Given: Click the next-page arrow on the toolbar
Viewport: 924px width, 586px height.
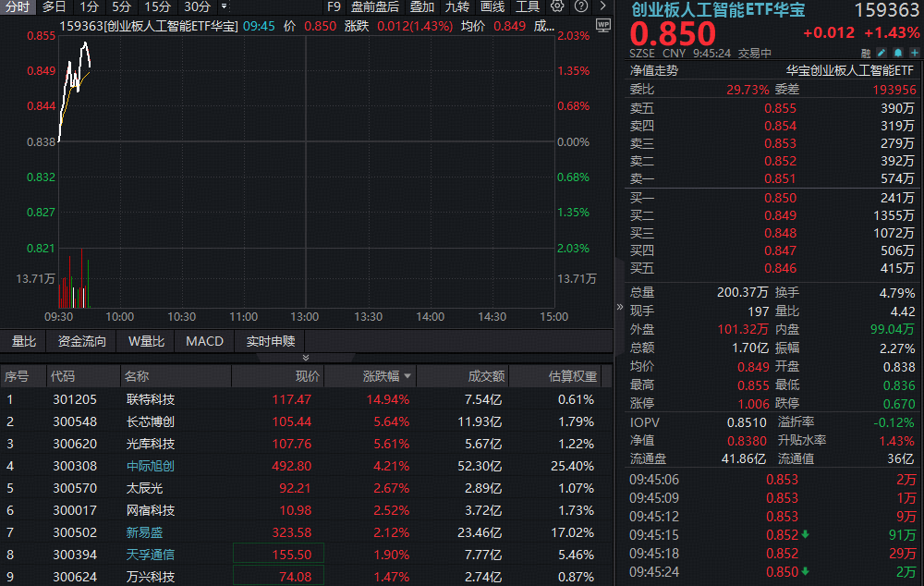Looking at the screenshot, I should point(602,7).
